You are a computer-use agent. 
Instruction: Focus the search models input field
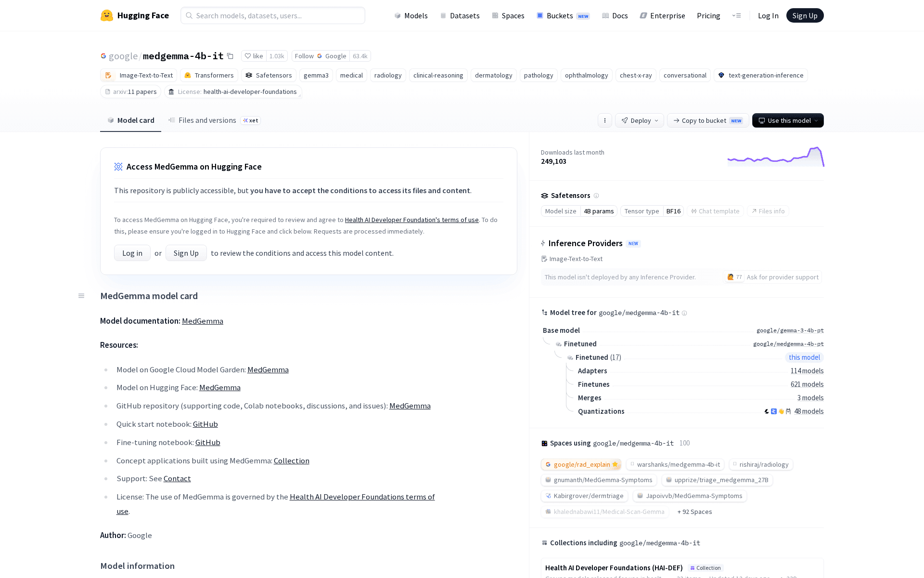coord(273,15)
